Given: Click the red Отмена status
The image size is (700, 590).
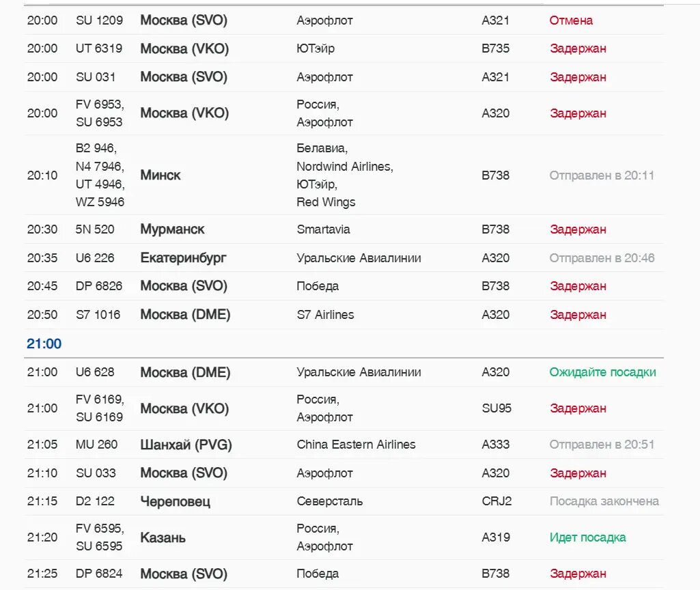Looking at the screenshot, I should pos(571,20).
